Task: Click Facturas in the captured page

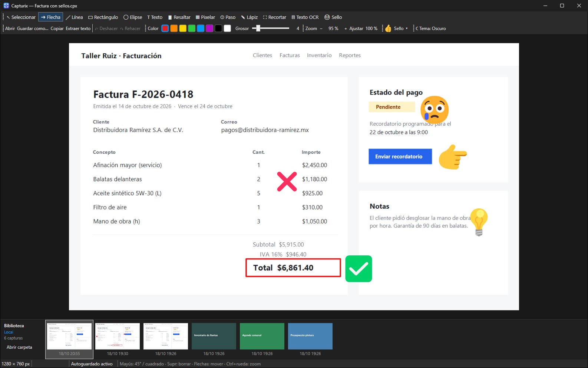Action: click(290, 55)
